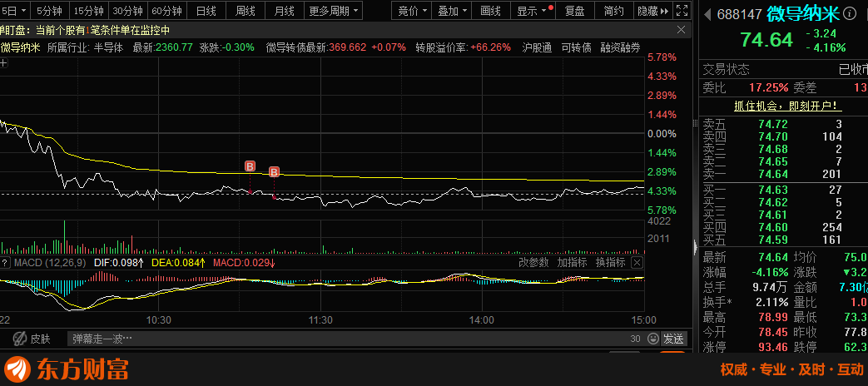Click the 委比 17.25% value
Image resolution: width=868 pixels, height=386 pixels.
tap(769, 87)
